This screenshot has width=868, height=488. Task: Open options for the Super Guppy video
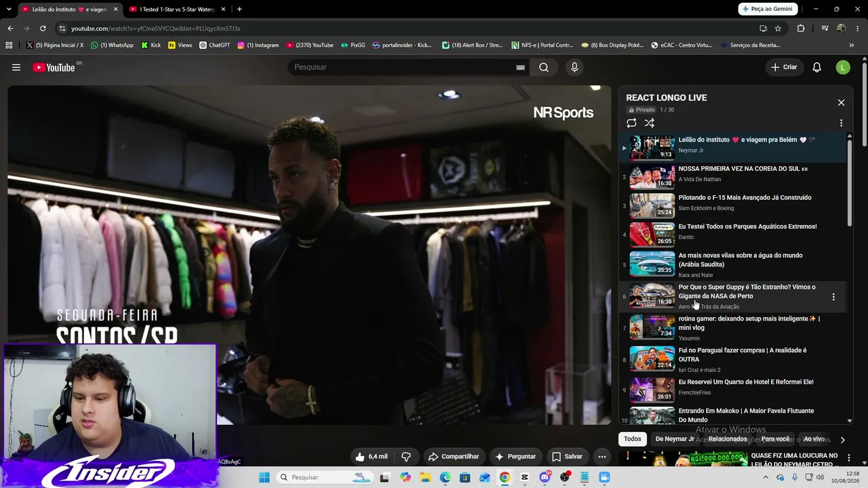pyautogui.click(x=833, y=297)
